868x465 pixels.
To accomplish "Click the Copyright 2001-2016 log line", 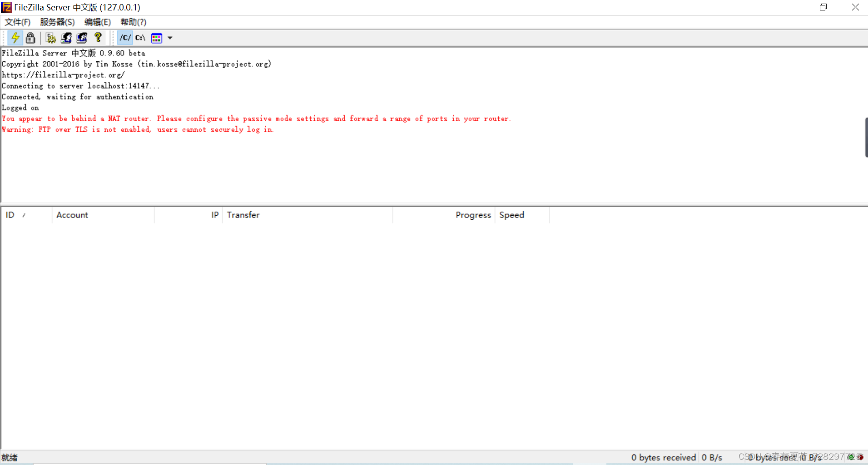I will pyautogui.click(x=136, y=64).
